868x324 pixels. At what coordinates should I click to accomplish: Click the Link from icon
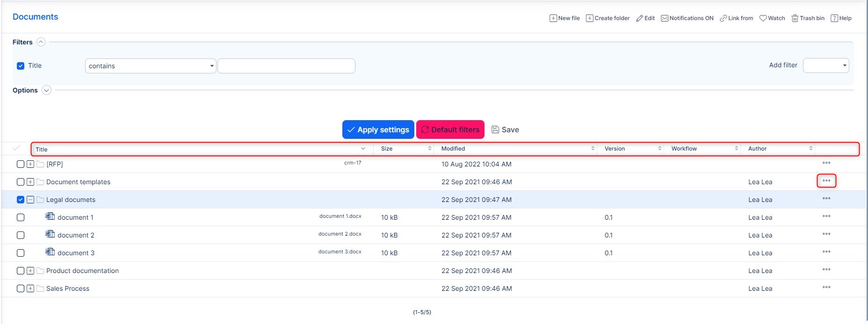coord(723,18)
